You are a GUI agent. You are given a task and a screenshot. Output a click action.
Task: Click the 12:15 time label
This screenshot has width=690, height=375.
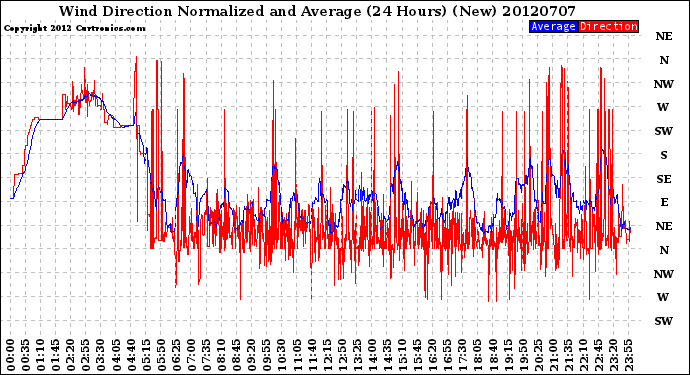[327, 355]
